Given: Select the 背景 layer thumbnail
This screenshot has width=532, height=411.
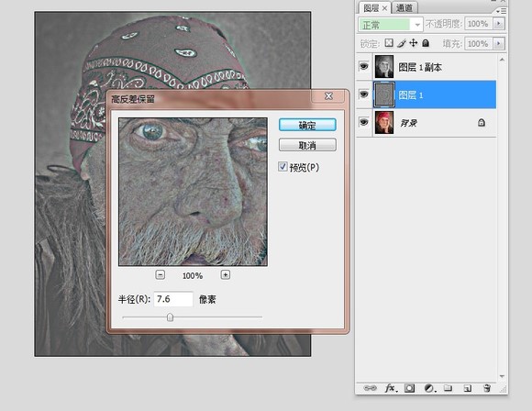Looking at the screenshot, I should pos(384,122).
